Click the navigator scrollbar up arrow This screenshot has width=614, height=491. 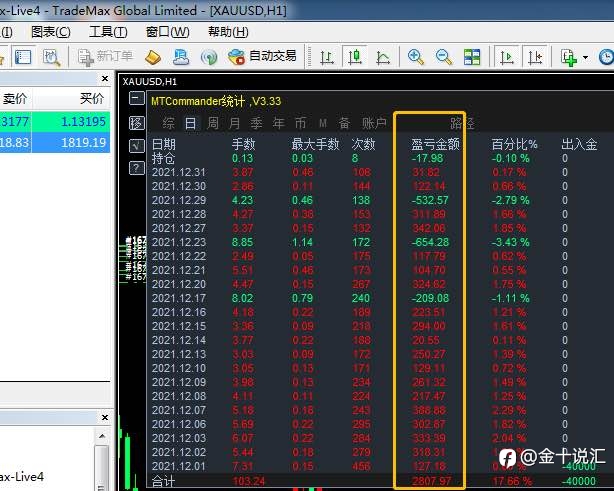(x=102, y=436)
